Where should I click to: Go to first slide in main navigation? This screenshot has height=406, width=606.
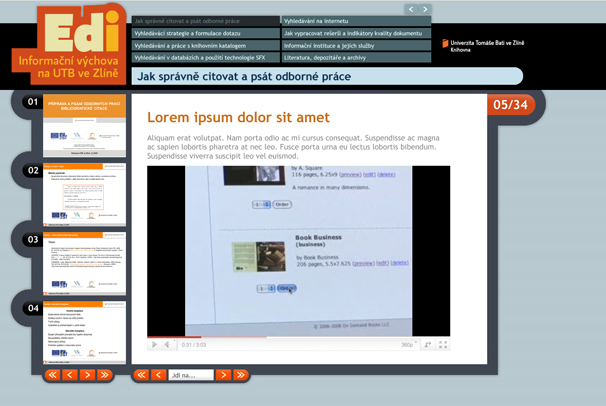[x=141, y=375]
